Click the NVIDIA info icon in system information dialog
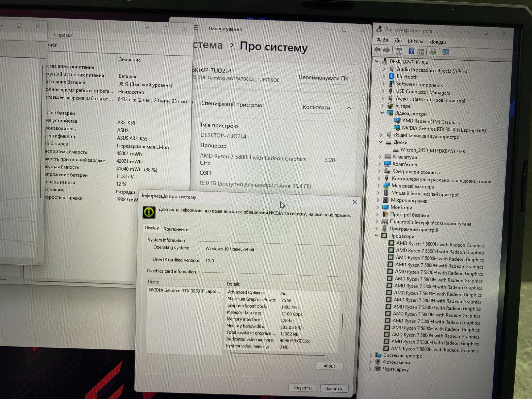The image size is (532, 399). 149,212
